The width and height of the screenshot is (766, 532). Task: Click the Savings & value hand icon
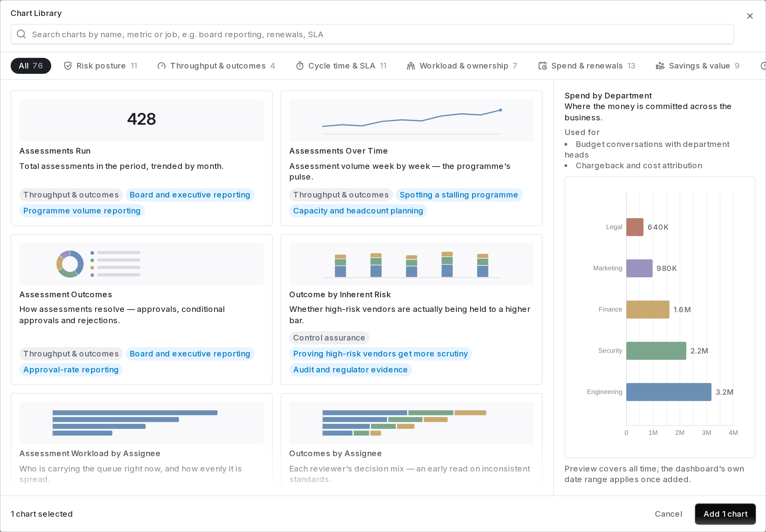click(x=660, y=66)
